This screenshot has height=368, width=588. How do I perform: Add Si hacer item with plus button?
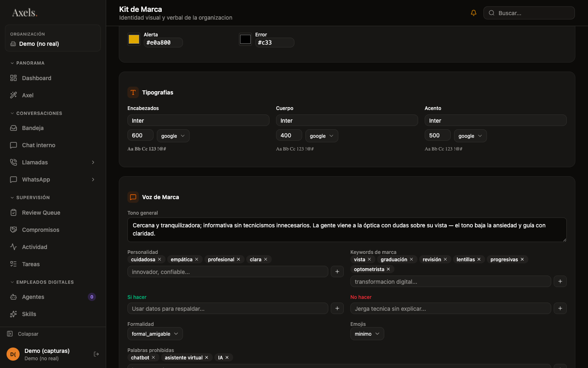coord(337,308)
